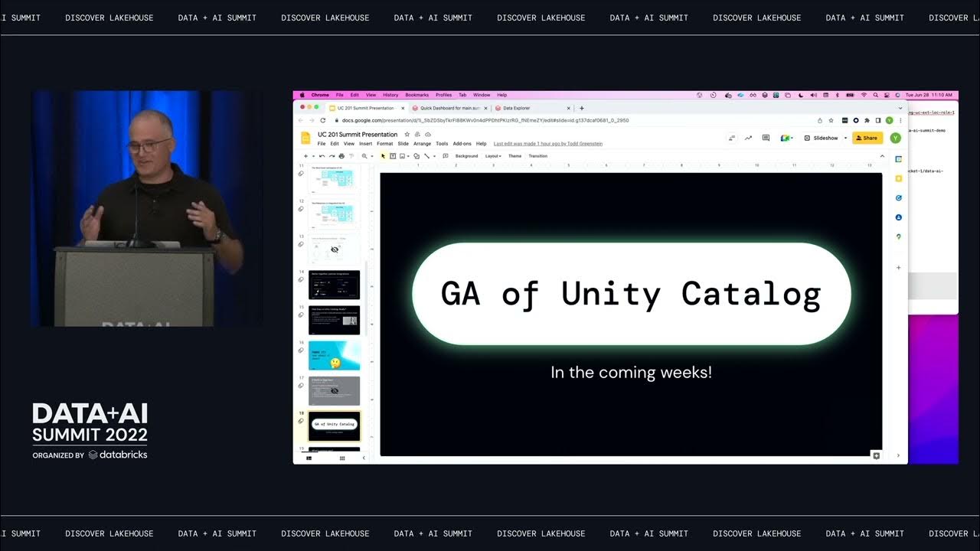Check the cloud document status icon
Screen dimensions: 980x551
[x=428, y=135]
